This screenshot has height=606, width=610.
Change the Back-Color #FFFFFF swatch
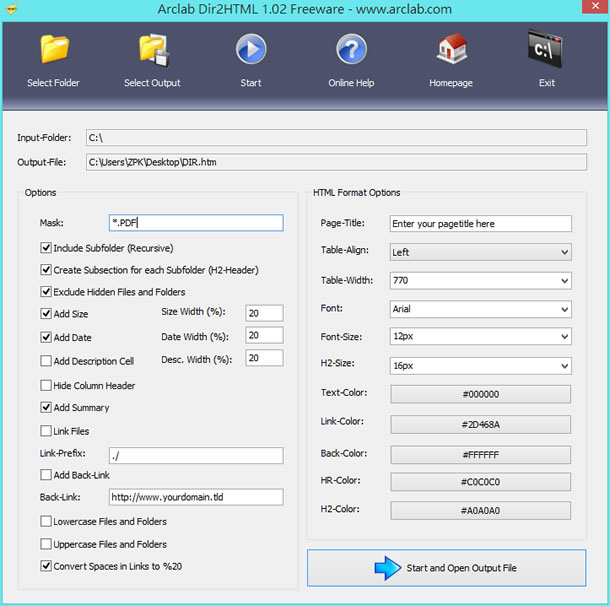(x=480, y=453)
